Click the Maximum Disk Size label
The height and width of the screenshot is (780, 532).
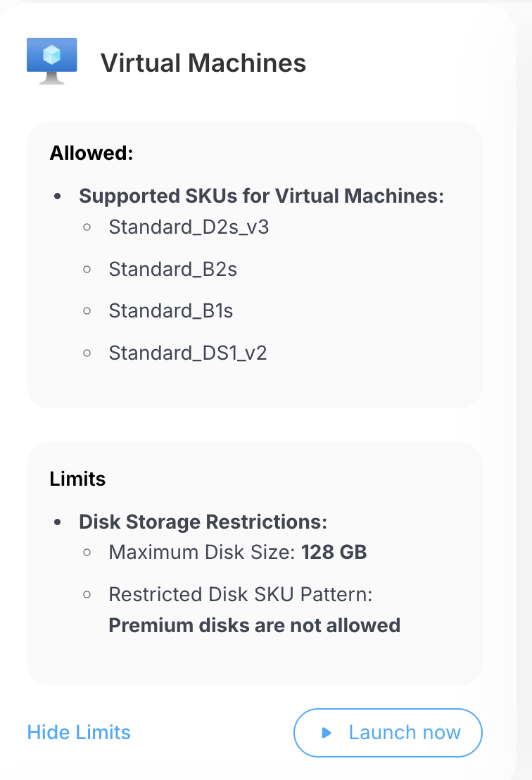pyautogui.click(x=201, y=552)
